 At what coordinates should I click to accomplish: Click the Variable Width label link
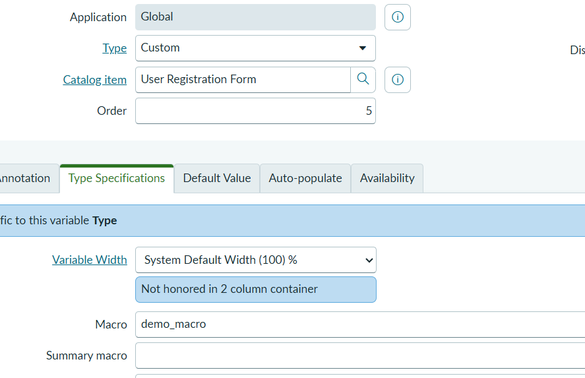(90, 260)
